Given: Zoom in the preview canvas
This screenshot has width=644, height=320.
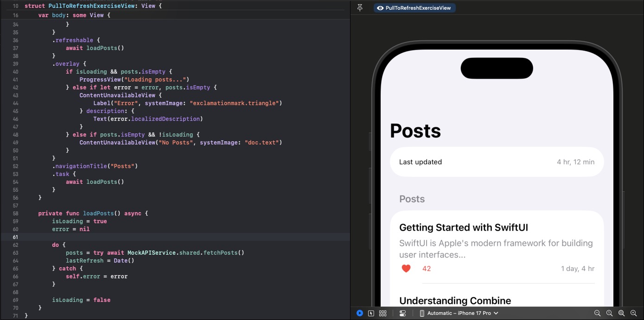Looking at the screenshot, I should [633, 313].
